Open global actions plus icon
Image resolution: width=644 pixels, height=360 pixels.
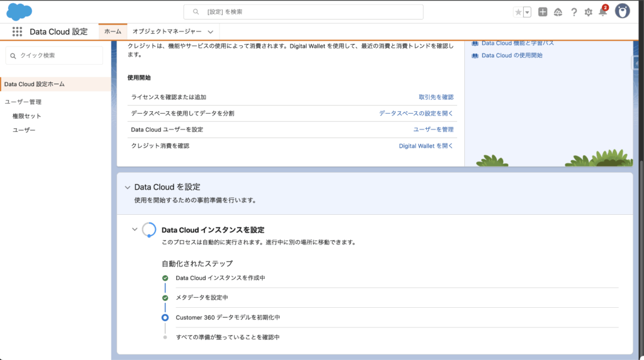tap(543, 12)
